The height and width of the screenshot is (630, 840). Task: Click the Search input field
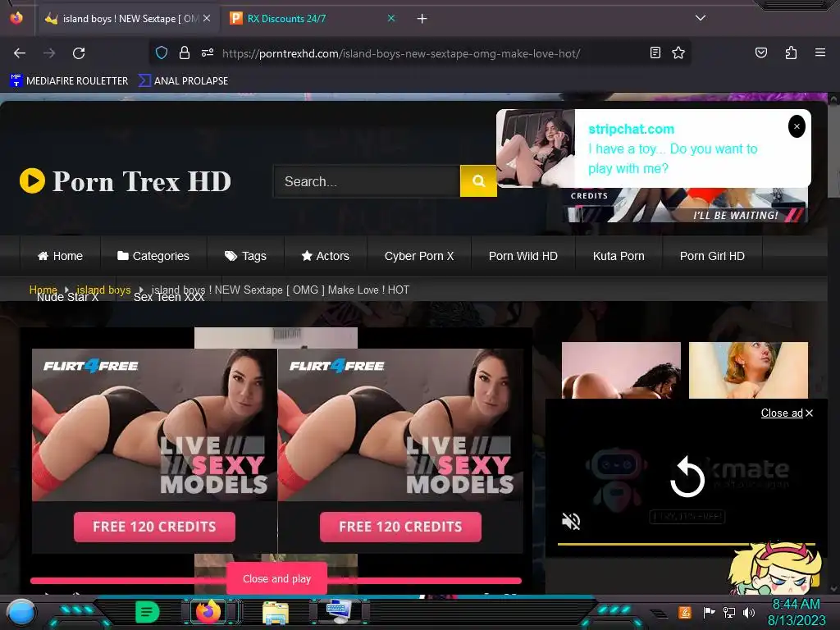pyautogui.click(x=367, y=181)
